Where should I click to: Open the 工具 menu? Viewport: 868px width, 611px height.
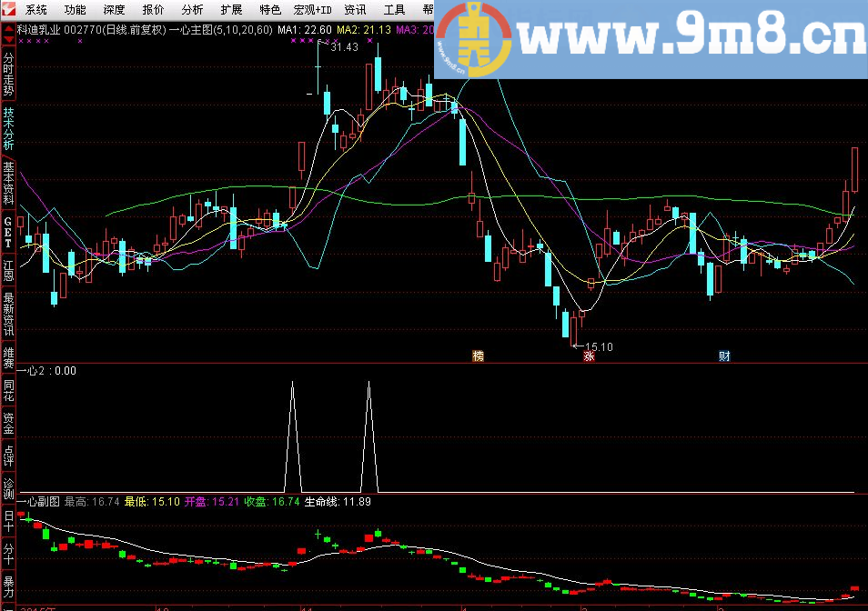394,11
